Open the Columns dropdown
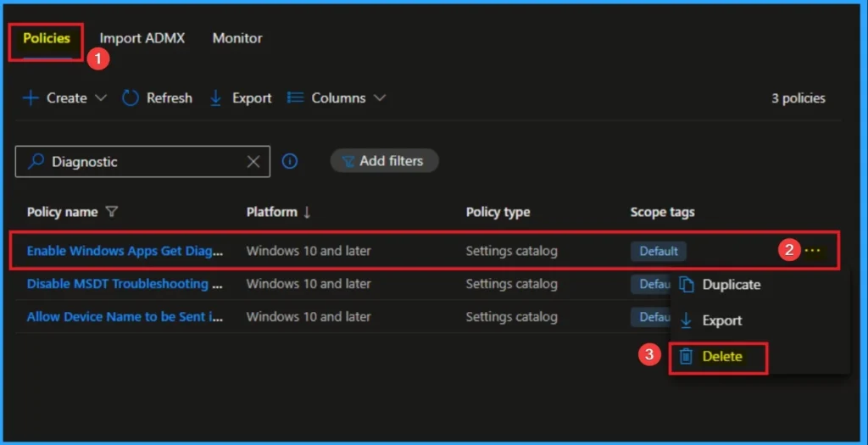The image size is (868, 445). pyautogui.click(x=337, y=98)
